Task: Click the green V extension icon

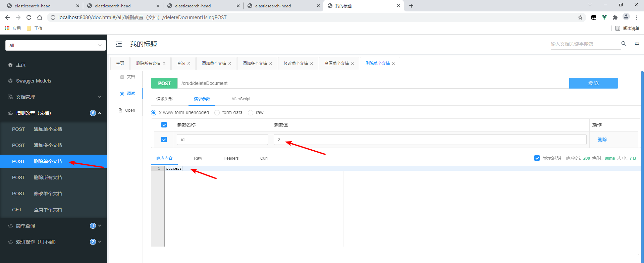Action: tap(604, 17)
